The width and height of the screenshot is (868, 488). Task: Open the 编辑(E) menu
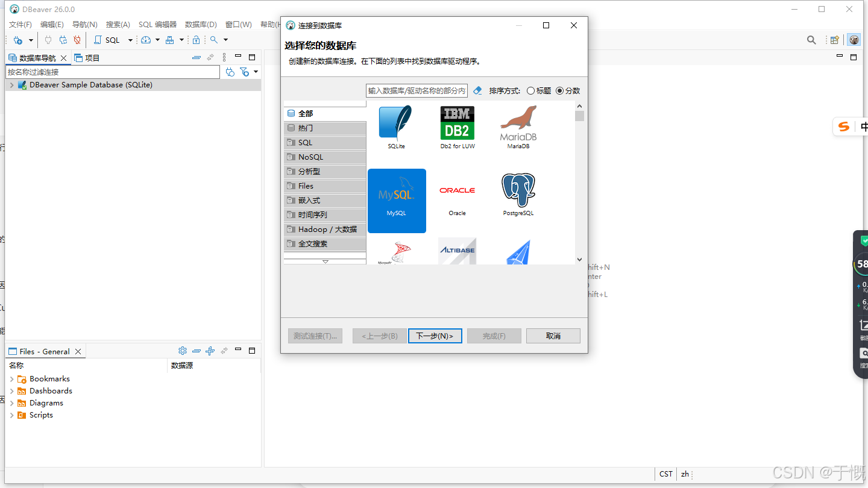tap(52, 25)
